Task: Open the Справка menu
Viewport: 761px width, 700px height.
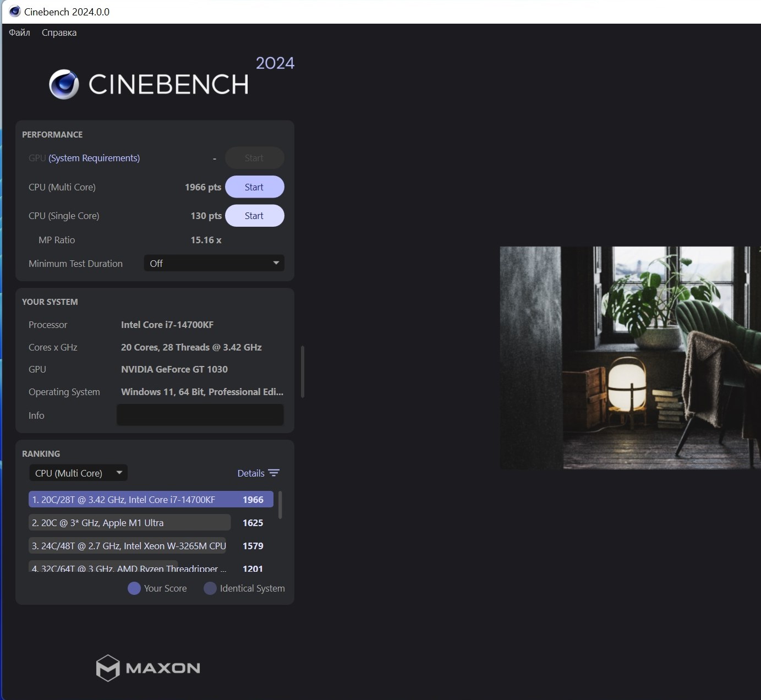Action: (59, 32)
